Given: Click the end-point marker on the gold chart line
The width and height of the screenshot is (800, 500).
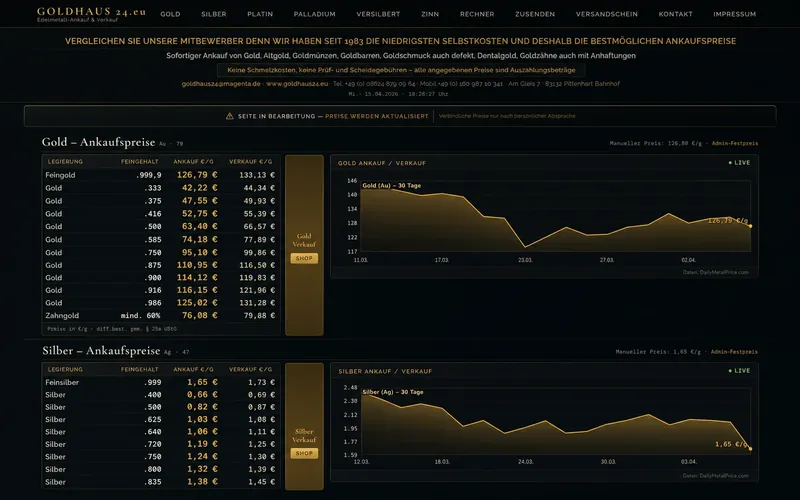Looking at the screenshot, I should point(750,226).
